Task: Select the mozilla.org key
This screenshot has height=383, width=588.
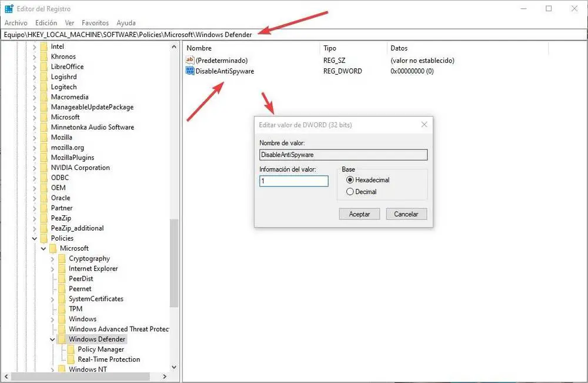Action: 68,148
